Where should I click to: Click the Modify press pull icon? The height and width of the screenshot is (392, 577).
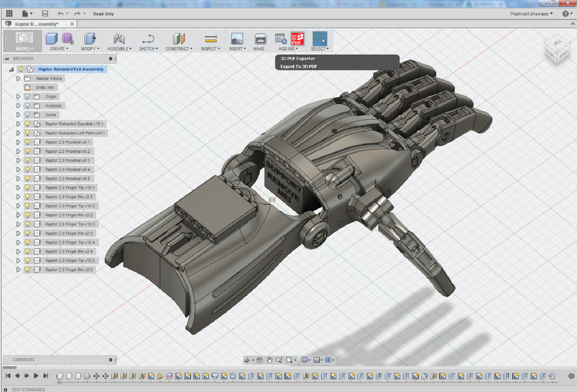pos(90,39)
